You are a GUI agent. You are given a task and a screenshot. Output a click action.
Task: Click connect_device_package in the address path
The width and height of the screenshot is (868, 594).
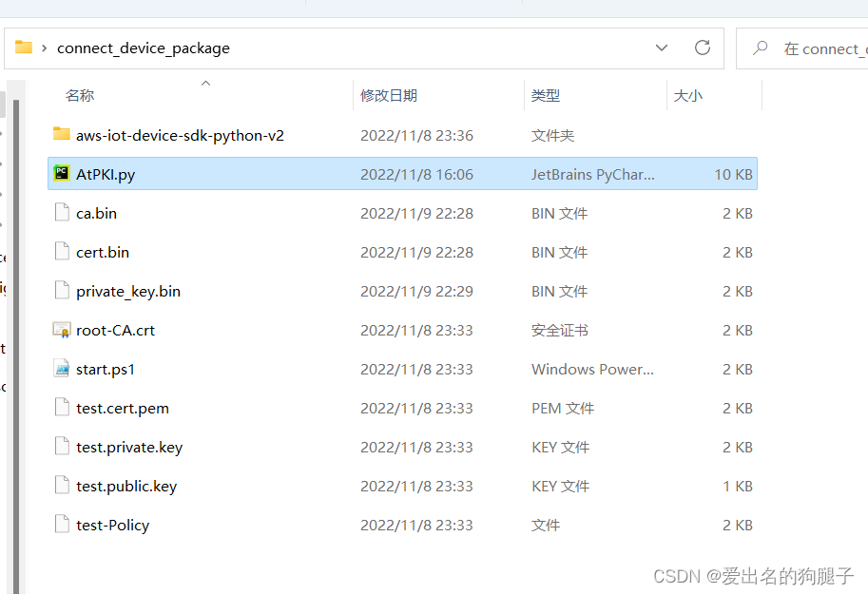tap(144, 48)
